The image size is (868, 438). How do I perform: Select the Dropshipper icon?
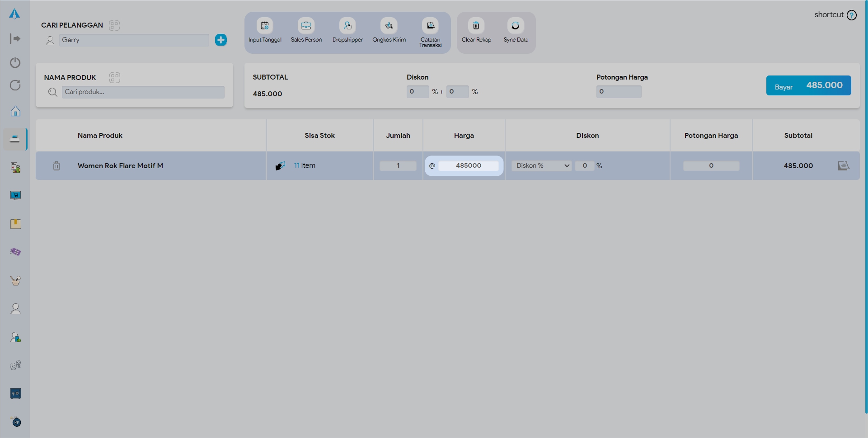click(x=347, y=26)
